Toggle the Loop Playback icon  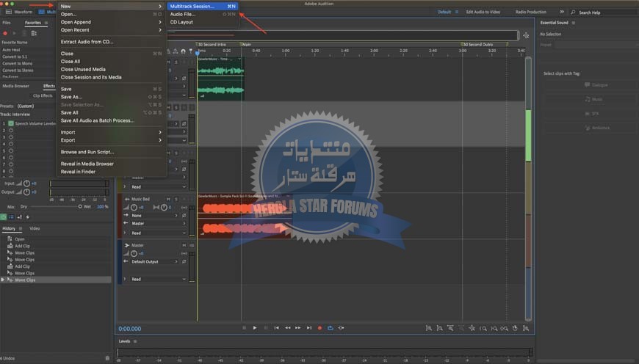[331, 328]
